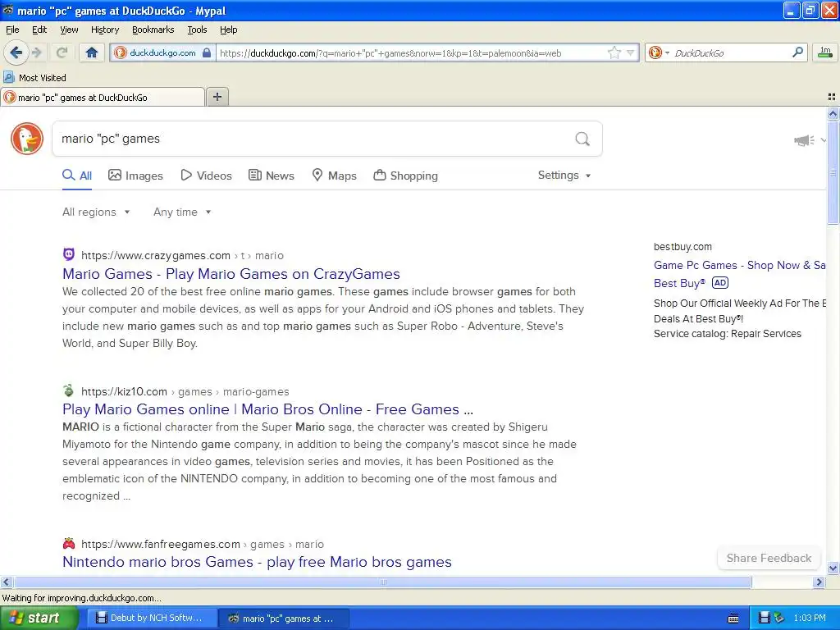The width and height of the screenshot is (840, 630).
Task: Switch to Videos results
Action: (x=206, y=176)
